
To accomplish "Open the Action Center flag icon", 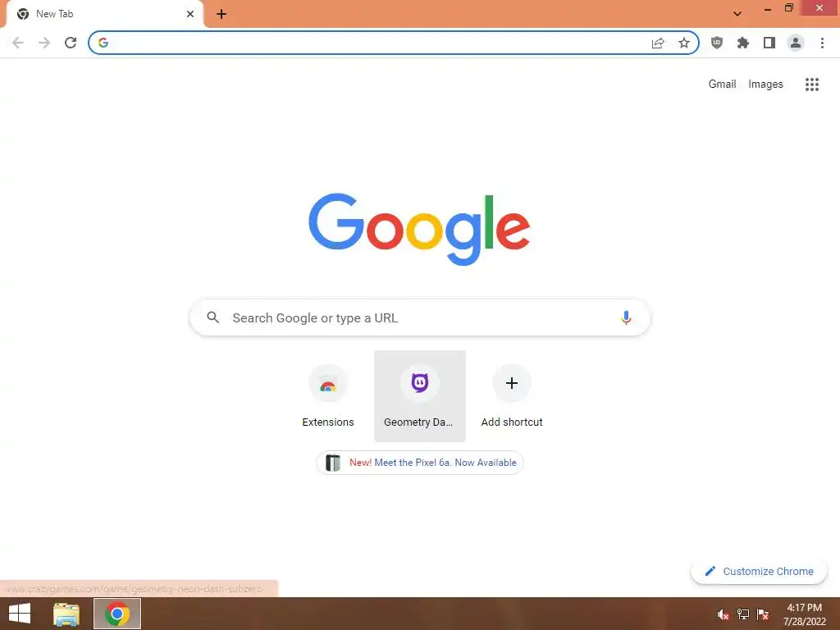I will coord(763,614).
